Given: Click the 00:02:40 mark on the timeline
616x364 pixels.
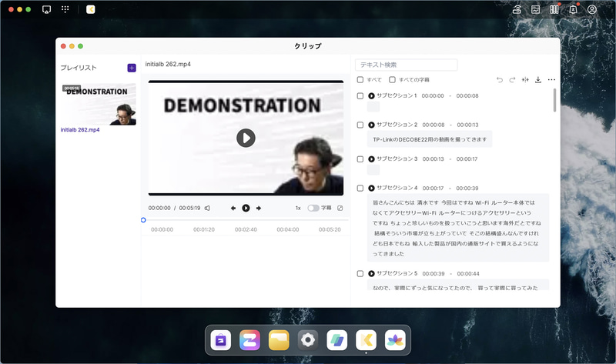Looking at the screenshot, I should click(x=246, y=229).
